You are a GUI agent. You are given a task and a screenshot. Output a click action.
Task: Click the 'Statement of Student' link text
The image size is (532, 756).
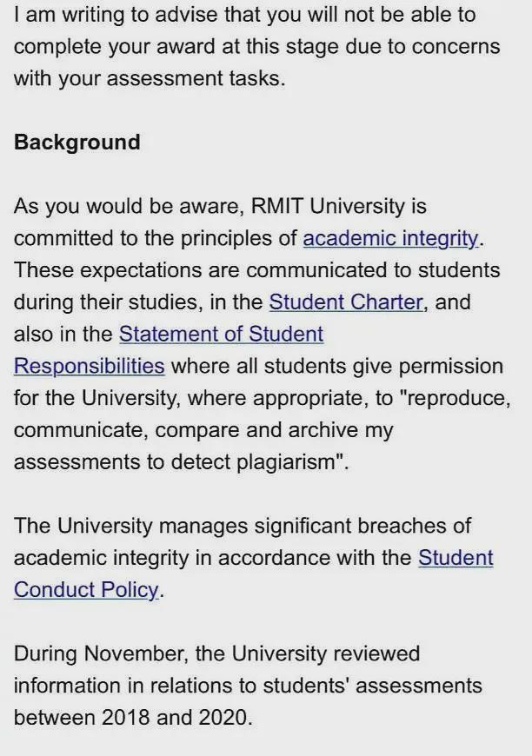tap(222, 335)
